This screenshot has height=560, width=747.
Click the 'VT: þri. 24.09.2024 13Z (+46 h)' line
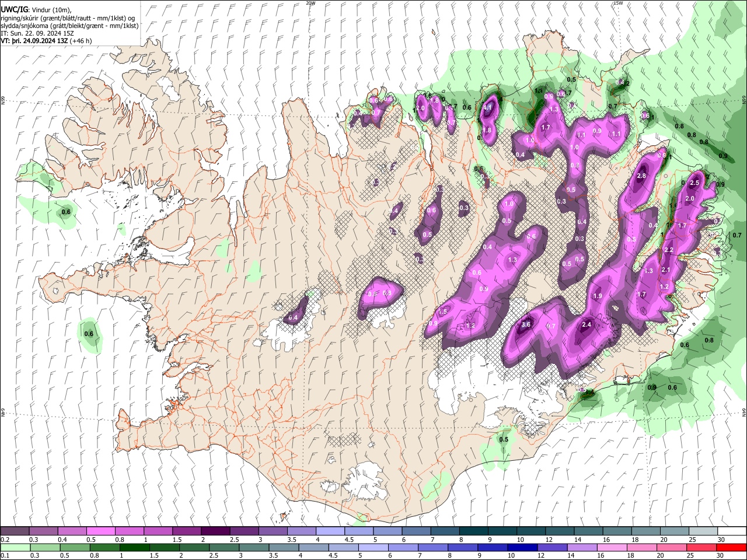pyautogui.click(x=46, y=41)
